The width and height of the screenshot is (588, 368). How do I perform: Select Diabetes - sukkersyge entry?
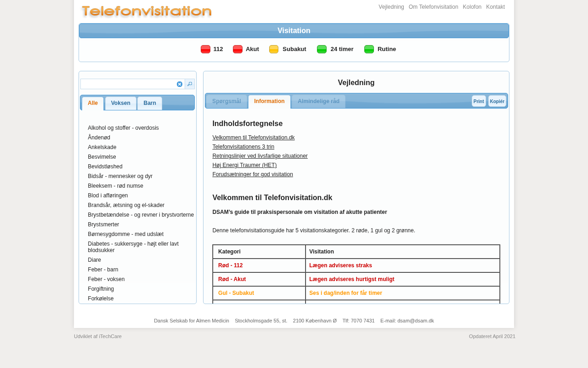point(133,247)
